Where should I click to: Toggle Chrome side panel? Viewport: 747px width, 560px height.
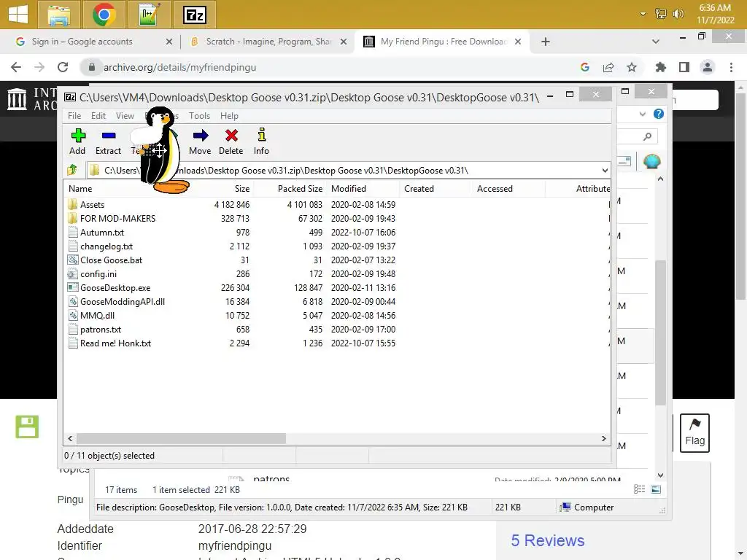point(684,68)
